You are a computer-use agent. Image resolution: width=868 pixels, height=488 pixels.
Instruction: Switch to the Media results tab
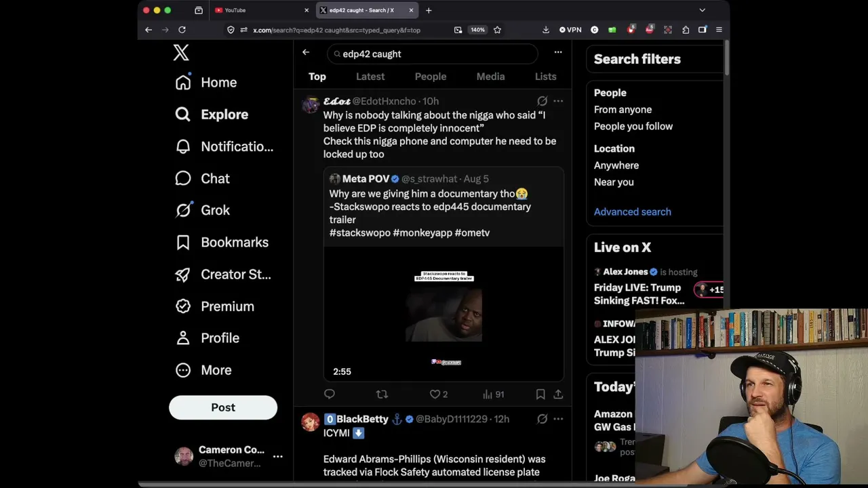tap(490, 77)
